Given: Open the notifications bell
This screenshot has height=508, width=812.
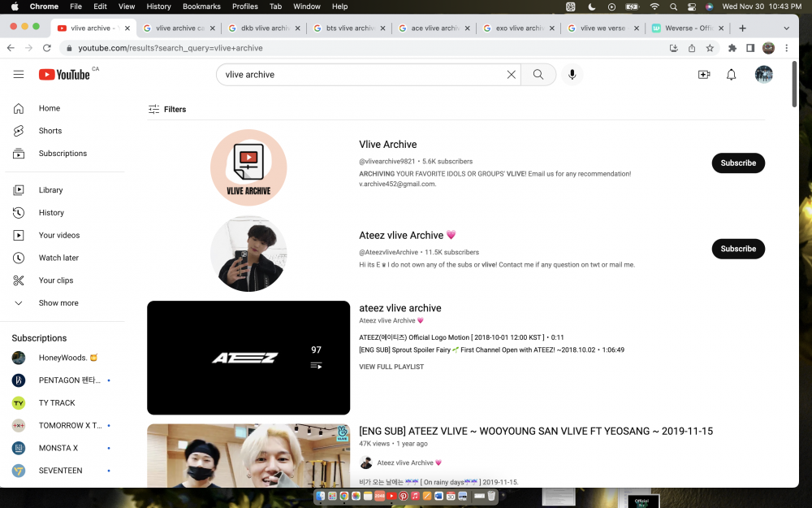Looking at the screenshot, I should pyautogui.click(x=732, y=75).
